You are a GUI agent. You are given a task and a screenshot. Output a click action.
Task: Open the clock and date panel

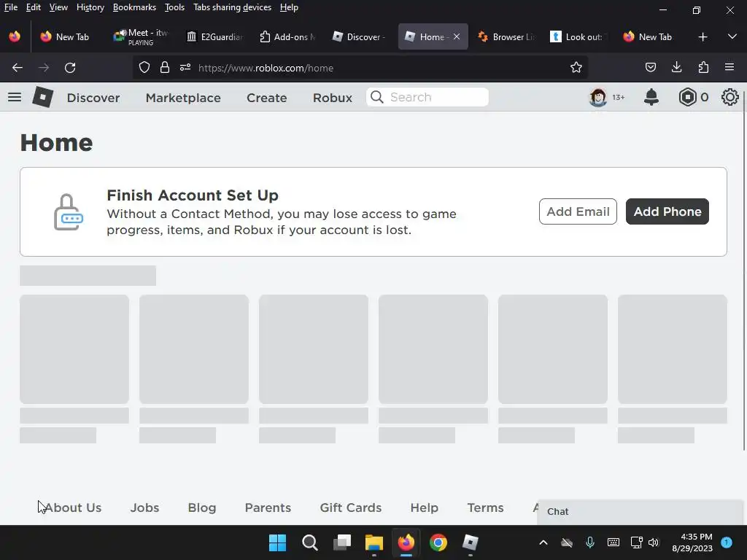point(692,542)
